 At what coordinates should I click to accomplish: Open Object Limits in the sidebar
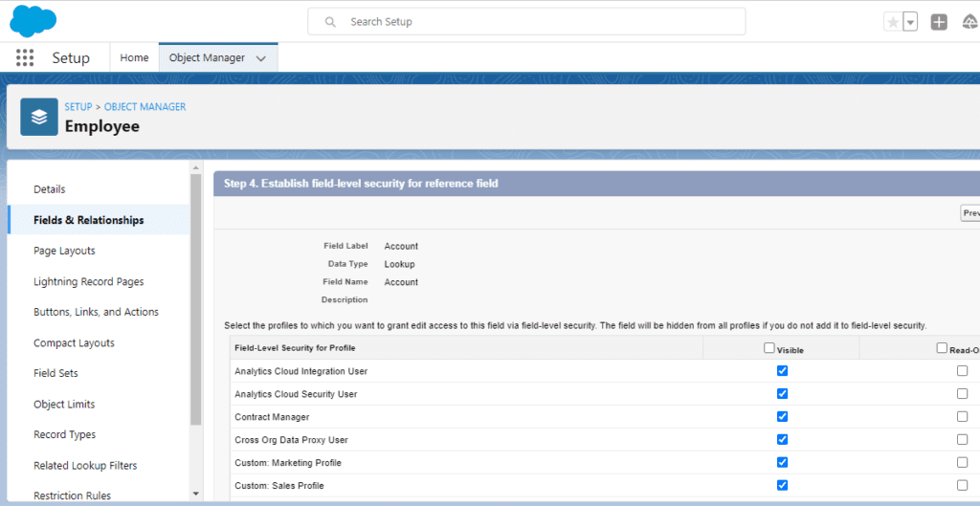click(64, 405)
